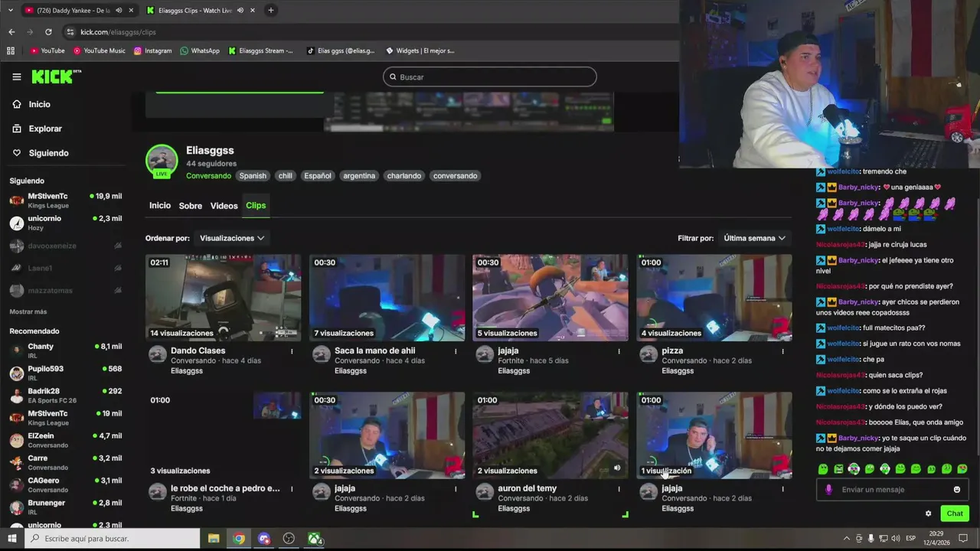The width and height of the screenshot is (980, 551).
Task: Open the emoji picker in chat input
Action: (x=957, y=490)
